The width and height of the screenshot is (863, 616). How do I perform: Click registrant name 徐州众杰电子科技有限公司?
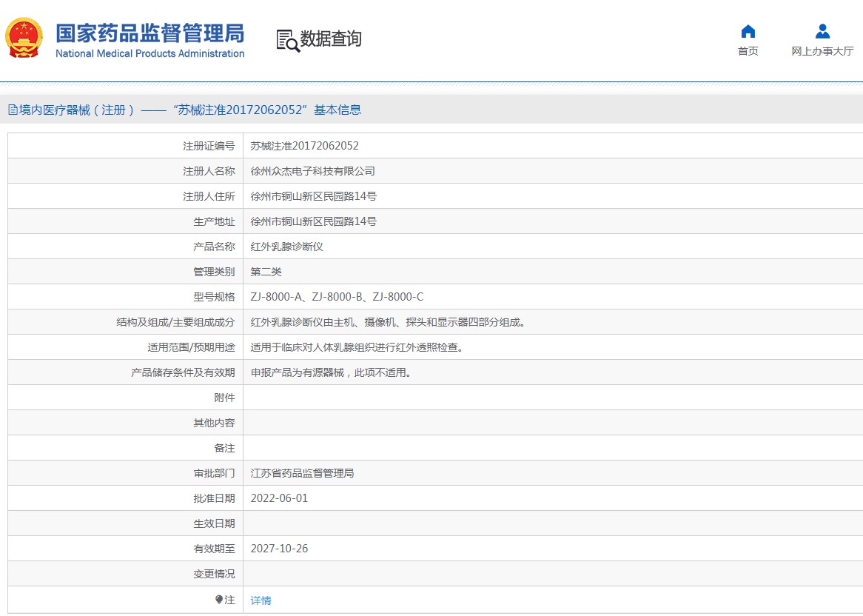(313, 171)
